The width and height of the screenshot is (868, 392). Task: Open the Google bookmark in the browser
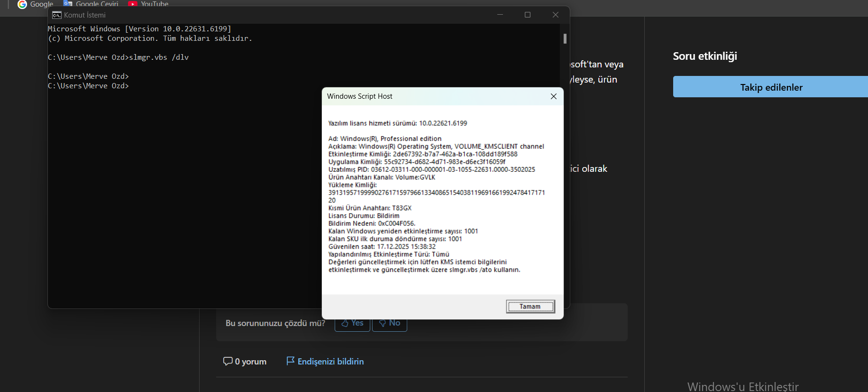[36, 4]
